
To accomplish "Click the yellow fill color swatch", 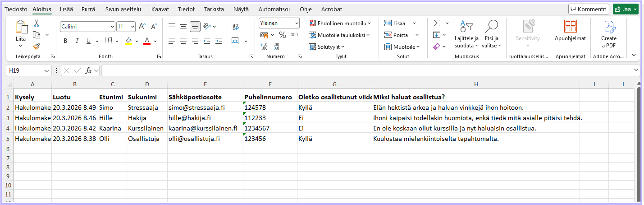I will pos(129,41).
